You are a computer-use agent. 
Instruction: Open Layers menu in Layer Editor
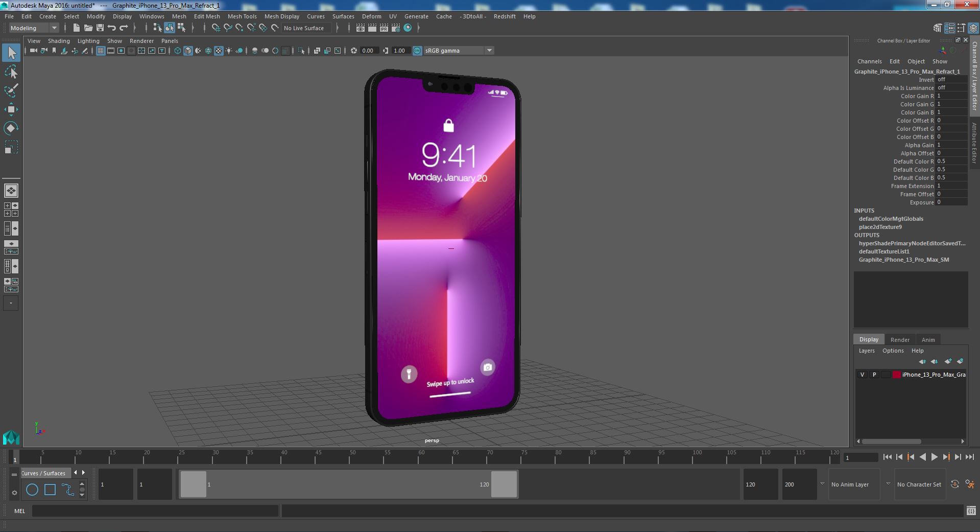tap(867, 351)
